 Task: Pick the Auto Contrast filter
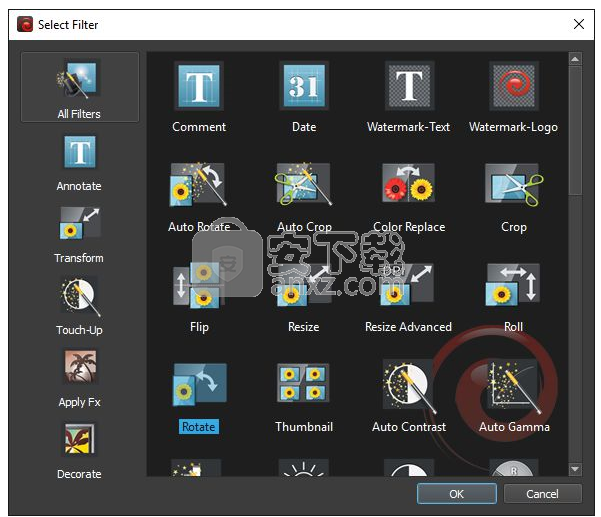(x=408, y=387)
